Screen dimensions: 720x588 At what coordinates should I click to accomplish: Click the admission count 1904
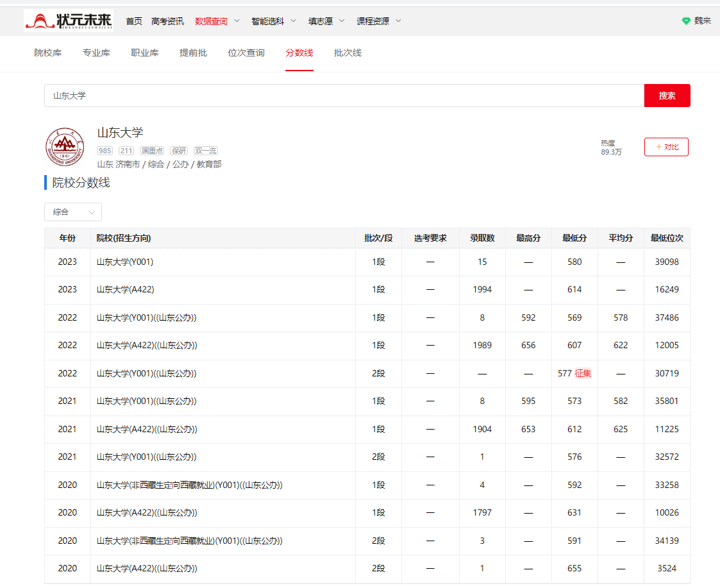[482, 429]
